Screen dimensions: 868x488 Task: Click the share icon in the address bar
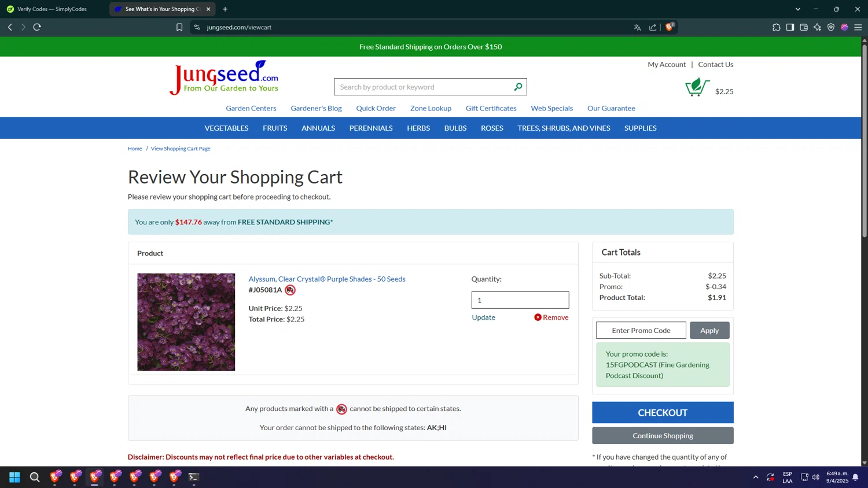(653, 27)
